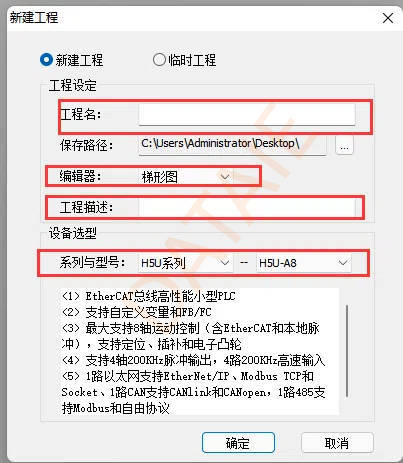This screenshot has width=403, height=463.
Task: Click the 新建工程 dialog title bar text
Action: pyautogui.click(x=34, y=17)
